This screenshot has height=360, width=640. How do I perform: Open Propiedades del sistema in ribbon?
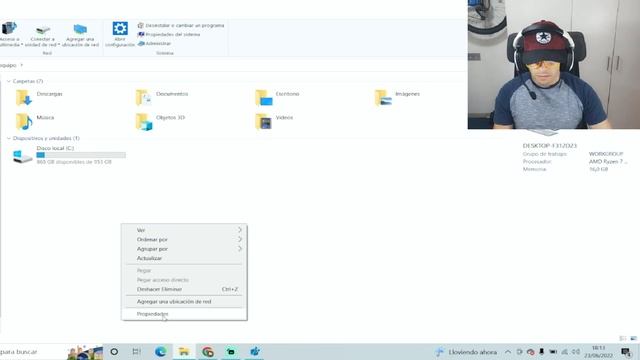tap(169, 34)
